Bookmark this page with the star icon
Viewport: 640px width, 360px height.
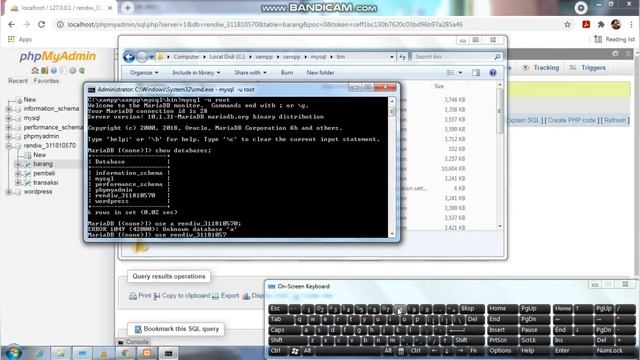(x=567, y=24)
